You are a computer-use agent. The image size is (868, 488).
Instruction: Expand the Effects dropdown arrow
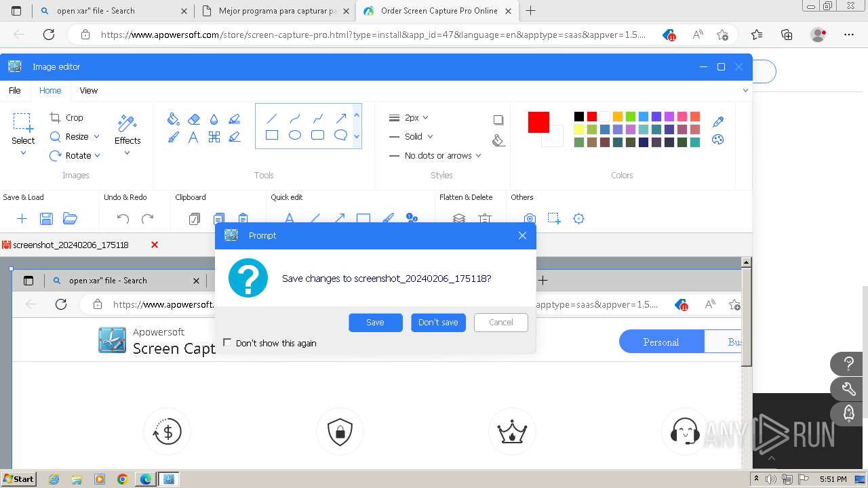(x=127, y=153)
